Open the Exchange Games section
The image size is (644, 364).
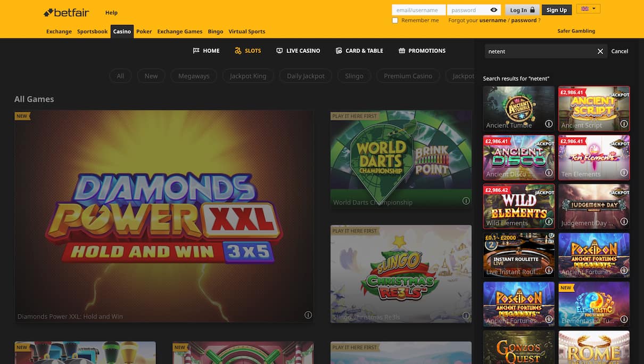pos(179,31)
